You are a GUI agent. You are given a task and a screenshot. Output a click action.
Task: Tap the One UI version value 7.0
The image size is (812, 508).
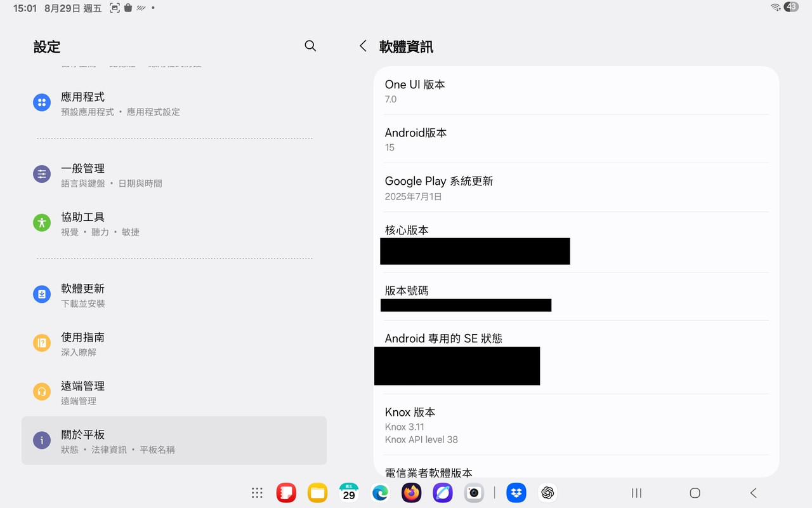click(391, 99)
